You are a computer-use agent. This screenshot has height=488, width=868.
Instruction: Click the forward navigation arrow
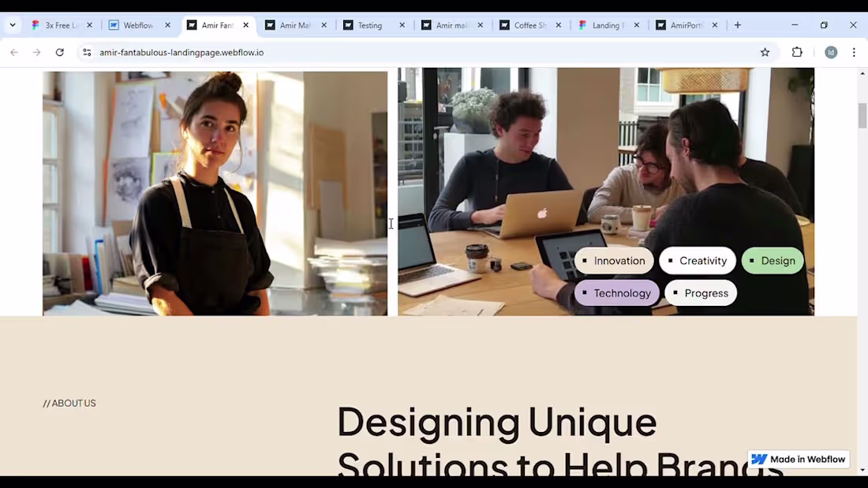point(36,52)
